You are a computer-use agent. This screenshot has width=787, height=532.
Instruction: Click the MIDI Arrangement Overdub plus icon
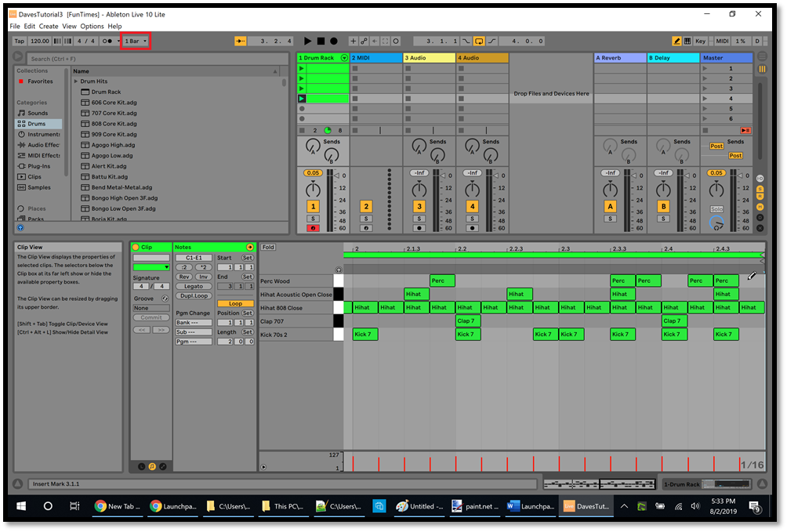point(354,42)
